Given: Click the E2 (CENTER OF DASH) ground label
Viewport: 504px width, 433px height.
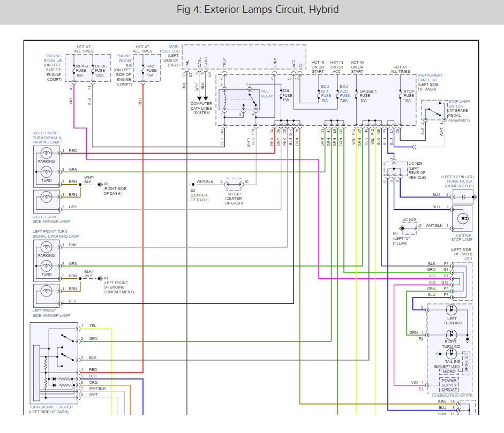Looking at the screenshot, I should tap(199, 195).
